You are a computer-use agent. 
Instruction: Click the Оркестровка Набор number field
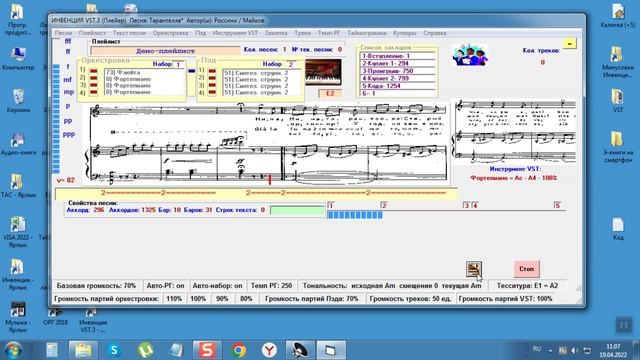tap(178, 64)
